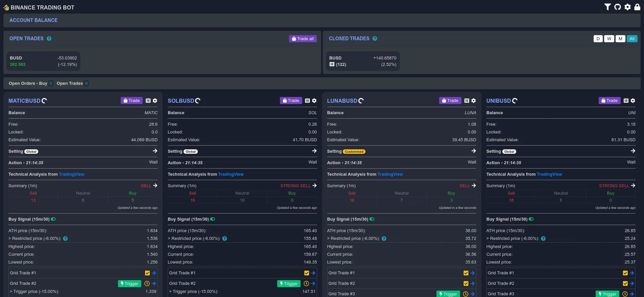Open MATICBUSD symbol settings gear
The width and height of the screenshot is (644, 297).
(155, 101)
